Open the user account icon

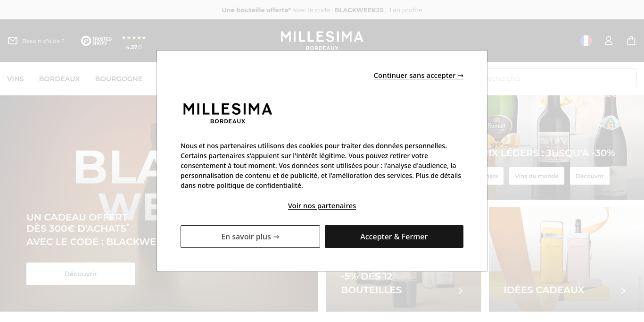click(x=609, y=41)
